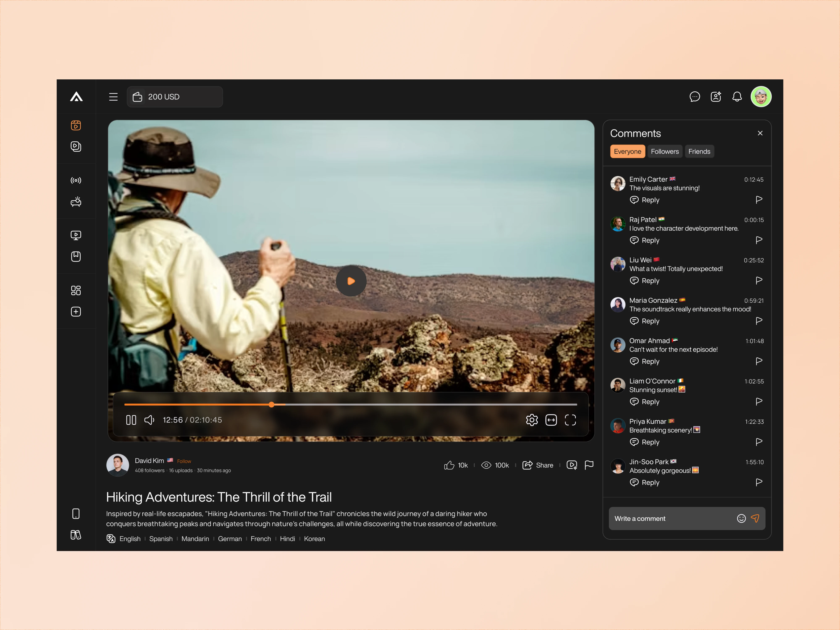Open the hamburger menu

click(x=113, y=97)
